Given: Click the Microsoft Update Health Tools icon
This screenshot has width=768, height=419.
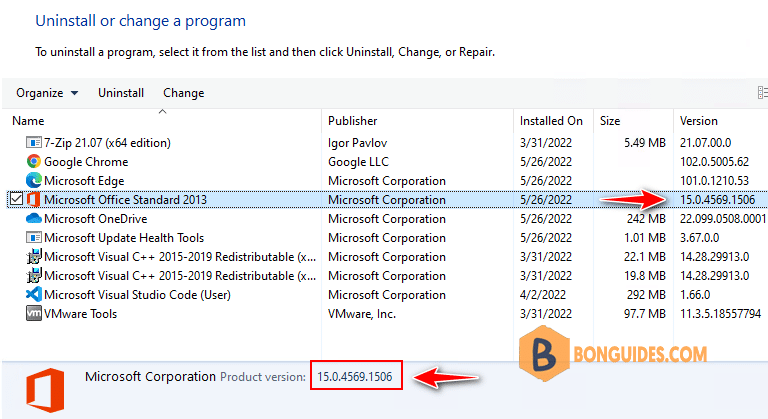Looking at the screenshot, I should (33, 238).
